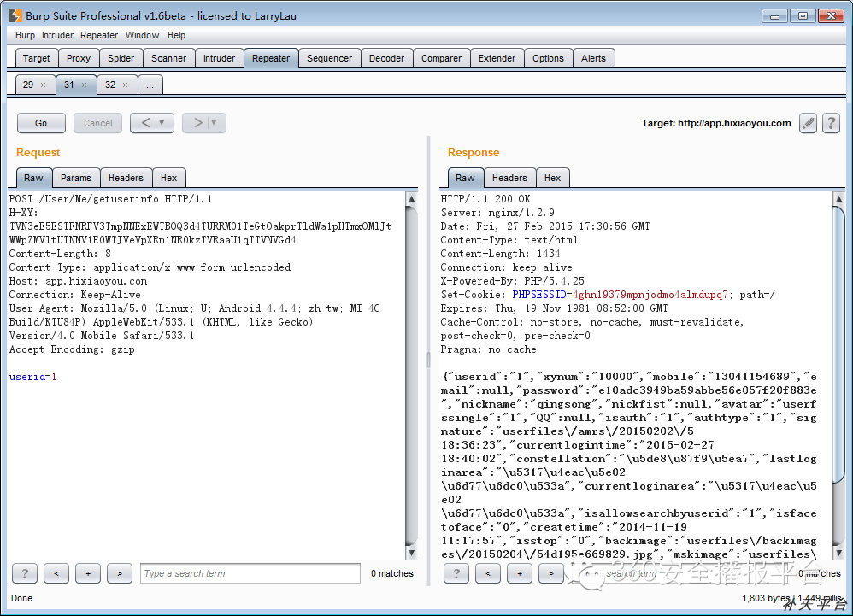Click the Go button to send request
The width and height of the screenshot is (853, 616).
(41, 123)
